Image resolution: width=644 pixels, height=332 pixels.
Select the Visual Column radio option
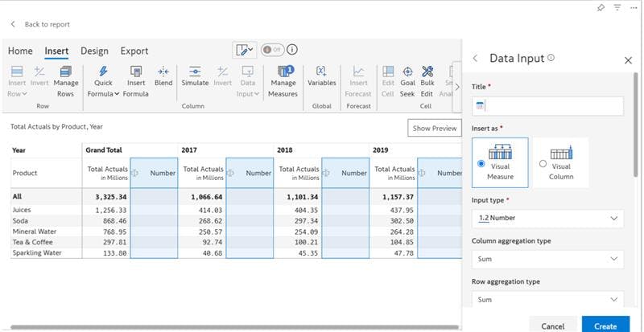pos(543,163)
